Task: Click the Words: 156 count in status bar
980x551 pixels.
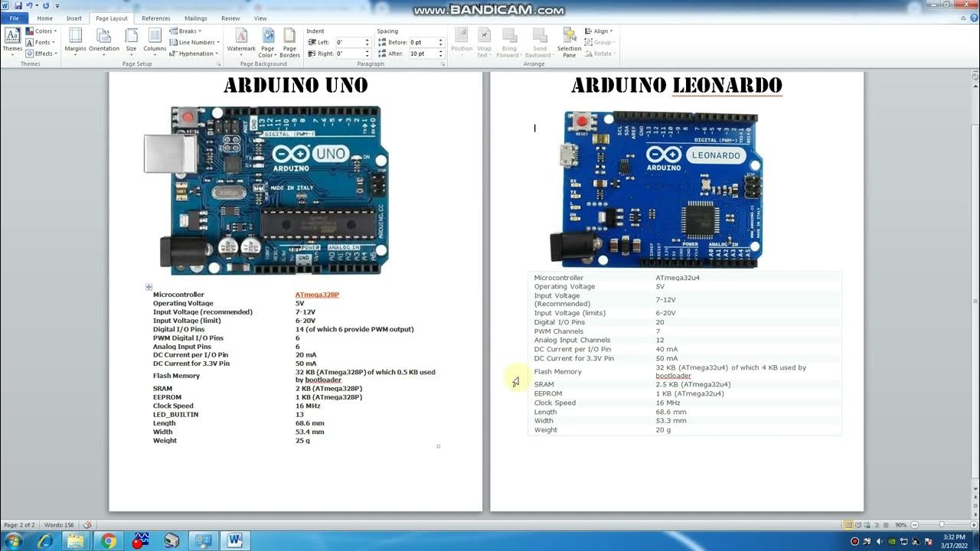Action: (59, 525)
